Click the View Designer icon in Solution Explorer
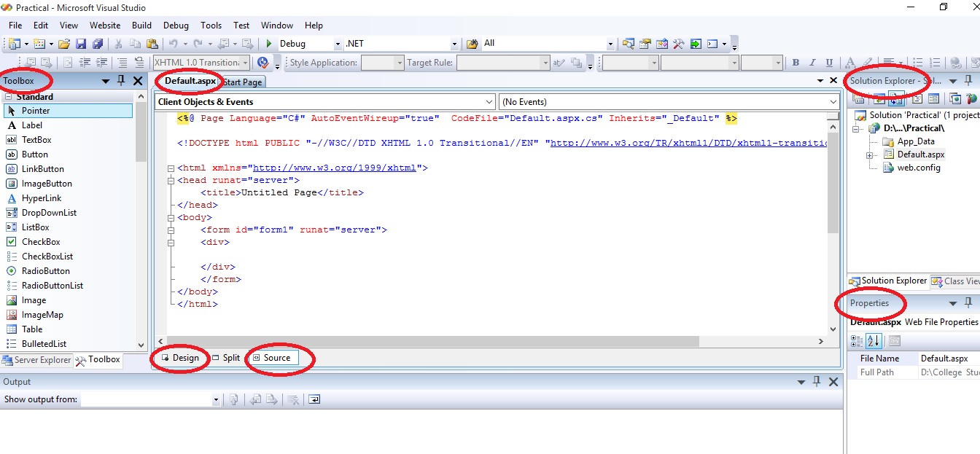 (934, 98)
